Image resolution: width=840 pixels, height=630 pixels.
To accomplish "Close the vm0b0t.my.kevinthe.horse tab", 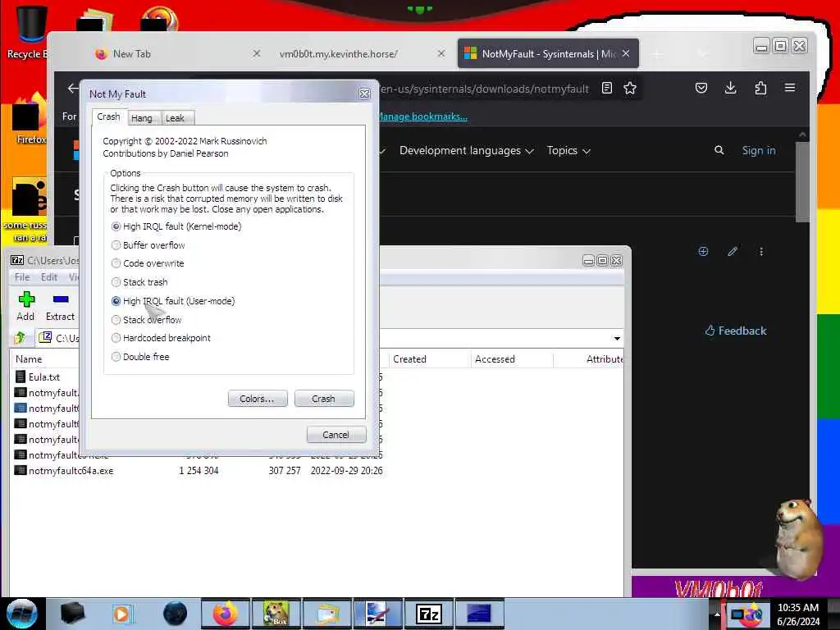I will tap(441, 53).
